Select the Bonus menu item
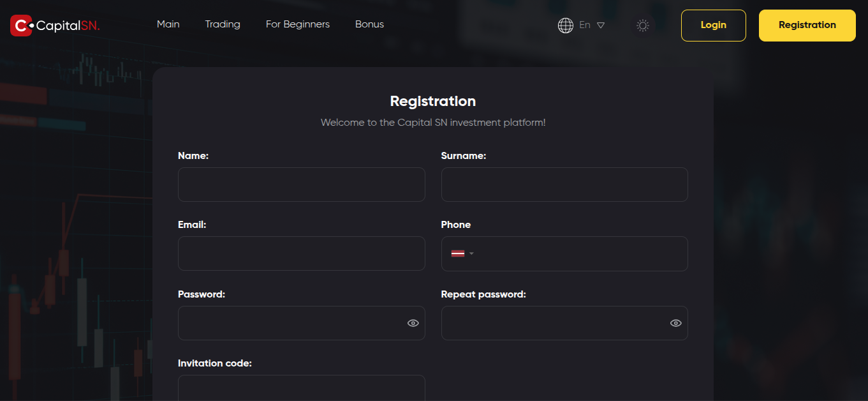The image size is (868, 401). 370,24
